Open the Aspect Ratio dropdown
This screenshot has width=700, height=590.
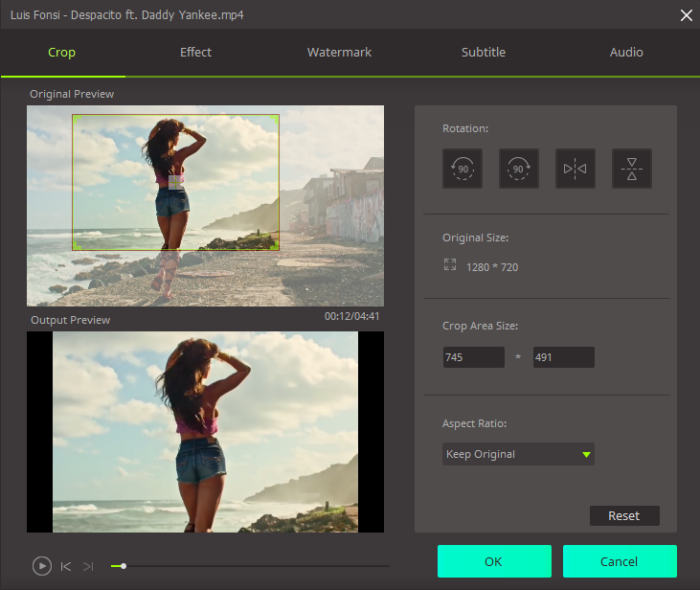point(518,454)
